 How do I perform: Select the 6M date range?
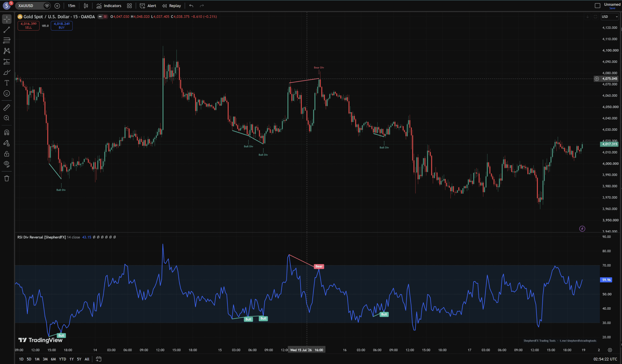53,359
